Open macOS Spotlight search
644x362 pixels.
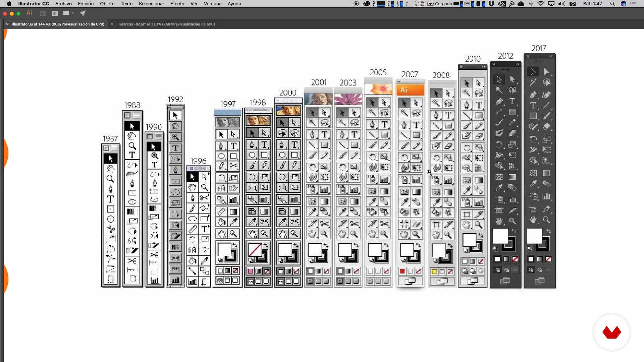tap(612, 4)
